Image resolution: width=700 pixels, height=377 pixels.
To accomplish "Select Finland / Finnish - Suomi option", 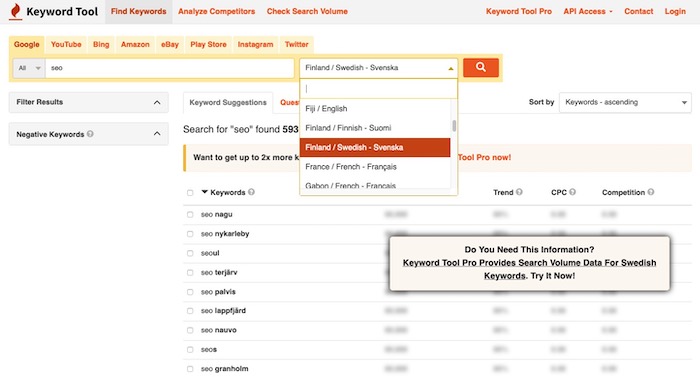I will click(375, 128).
